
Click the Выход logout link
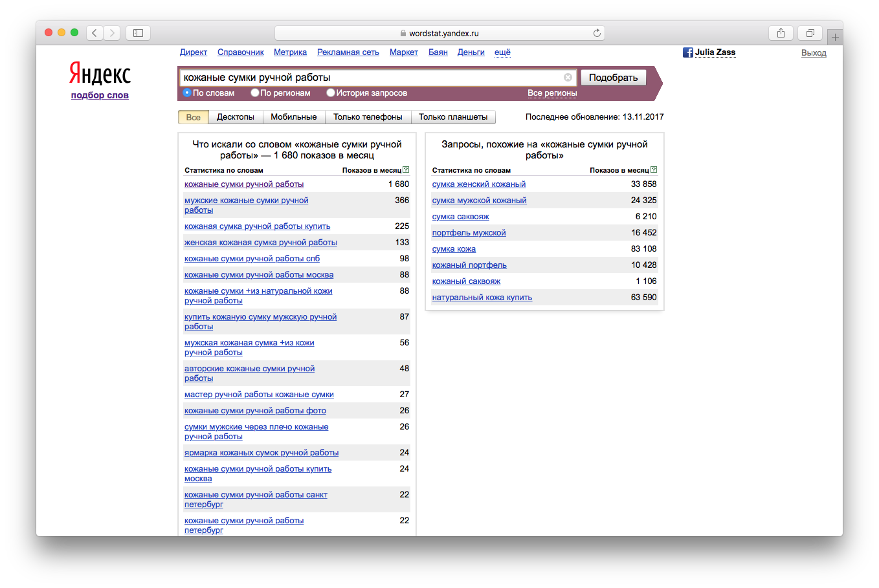(814, 52)
